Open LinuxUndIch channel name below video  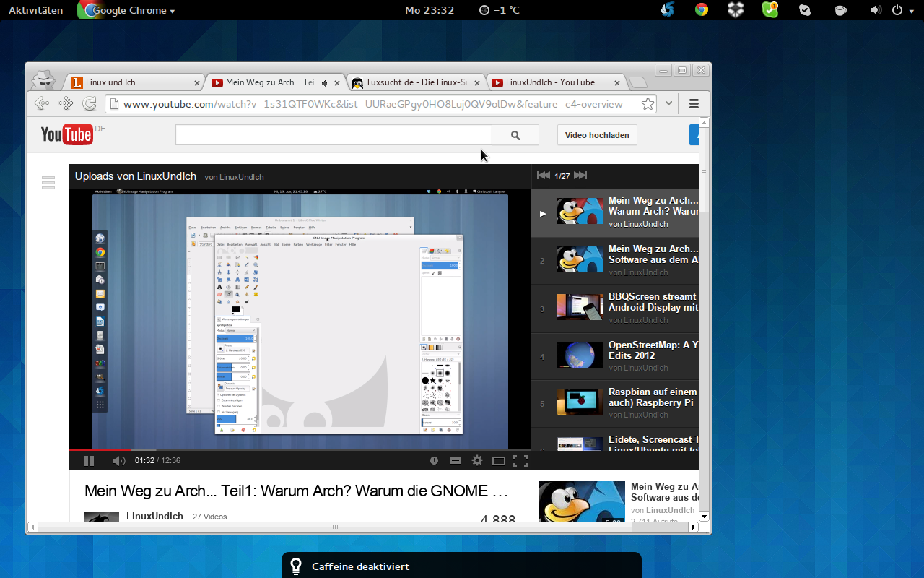[154, 516]
